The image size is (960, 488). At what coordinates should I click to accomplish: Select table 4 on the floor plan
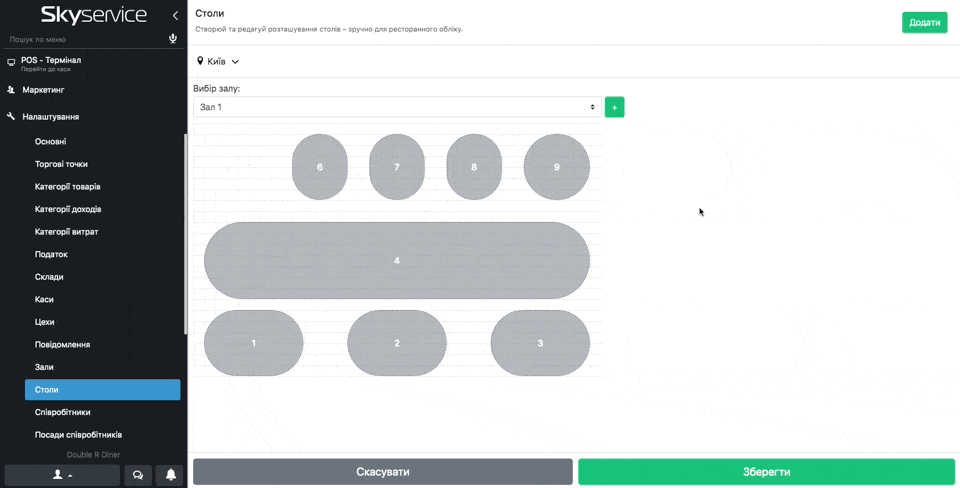(397, 261)
